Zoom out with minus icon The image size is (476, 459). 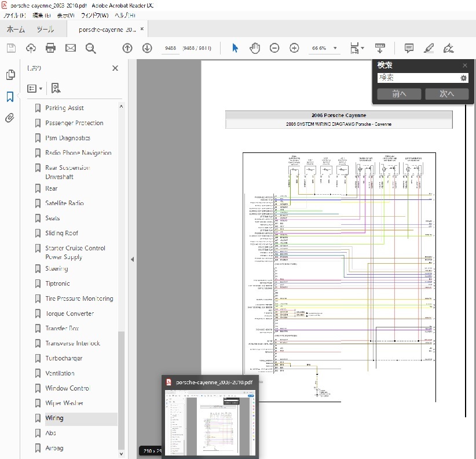[274, 48]
